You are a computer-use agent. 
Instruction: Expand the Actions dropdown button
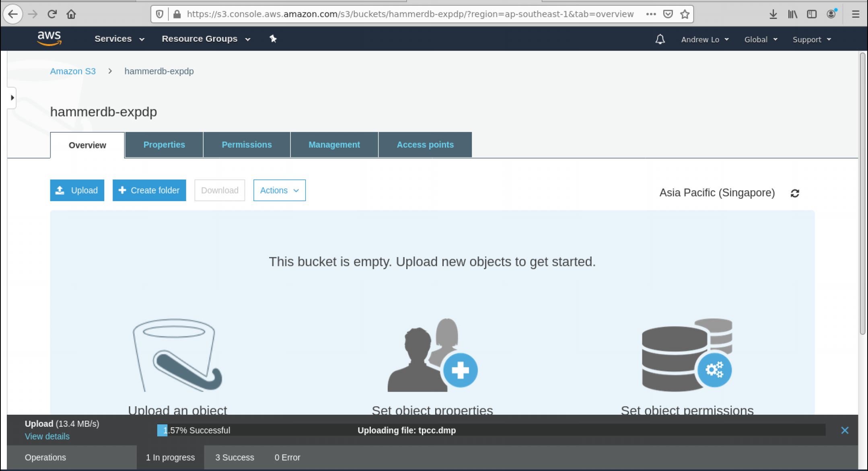279,190
